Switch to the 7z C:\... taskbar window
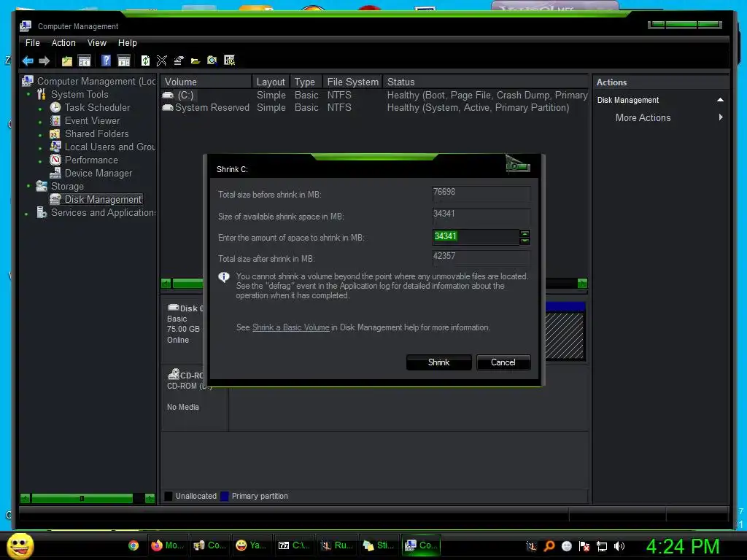Viewport: 747px width, 560px height. click(295, 545)
